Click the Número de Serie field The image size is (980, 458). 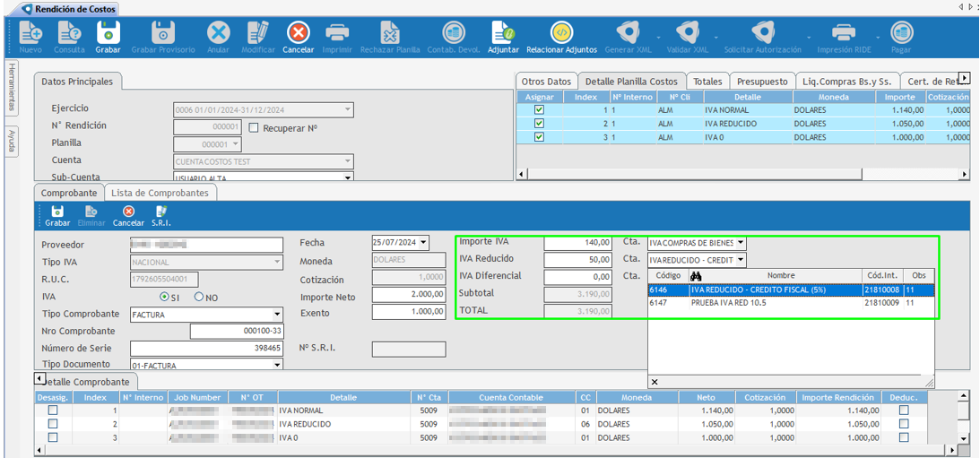click(x=206, y=348)
